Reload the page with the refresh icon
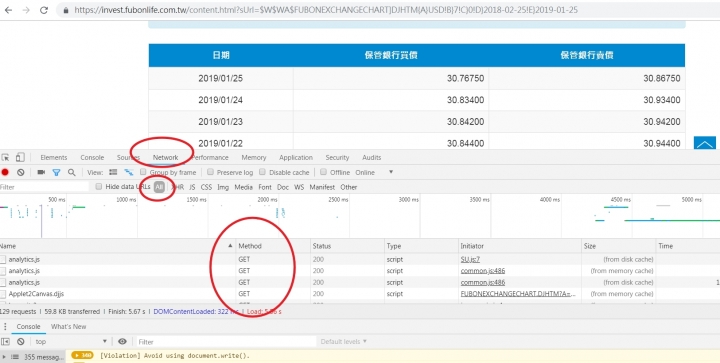This screenshot has height=363, width=720. [x=44, y=10]
